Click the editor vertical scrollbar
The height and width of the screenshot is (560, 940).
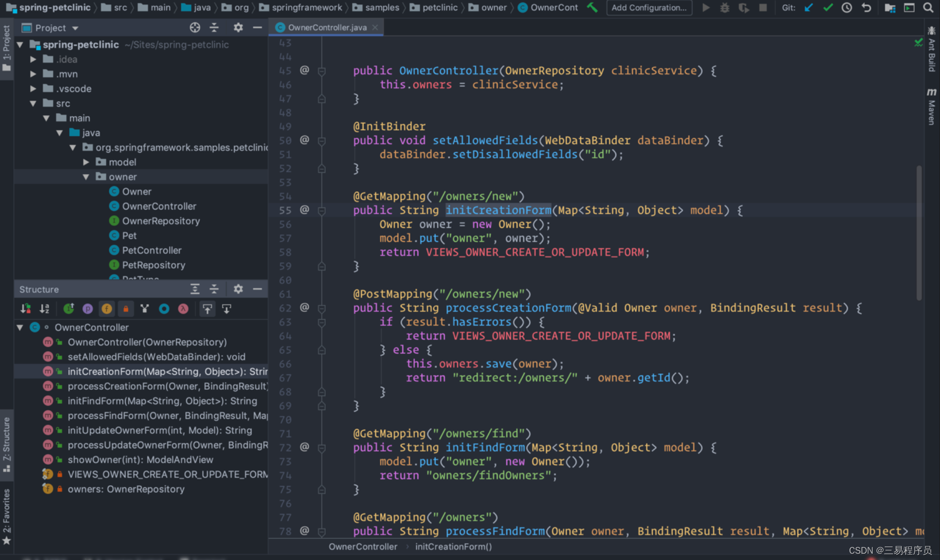pyautogui.click(x=919, y=232)
